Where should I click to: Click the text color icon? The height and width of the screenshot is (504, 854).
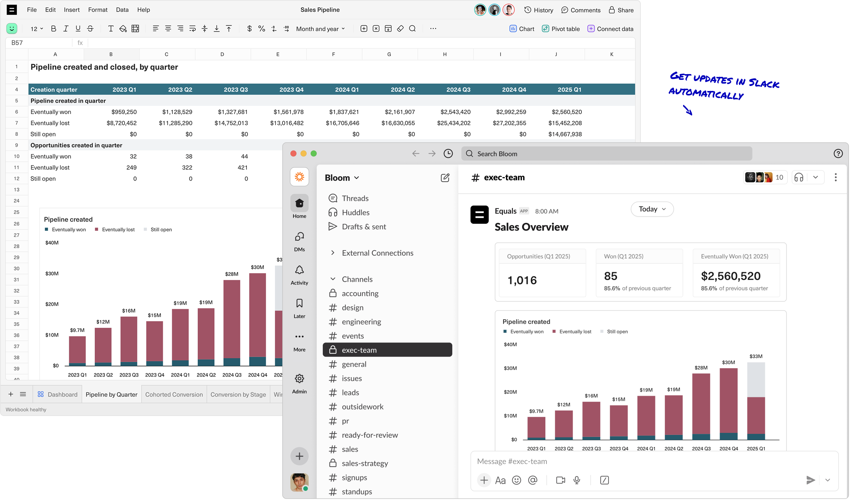click(x=111, y=29)
